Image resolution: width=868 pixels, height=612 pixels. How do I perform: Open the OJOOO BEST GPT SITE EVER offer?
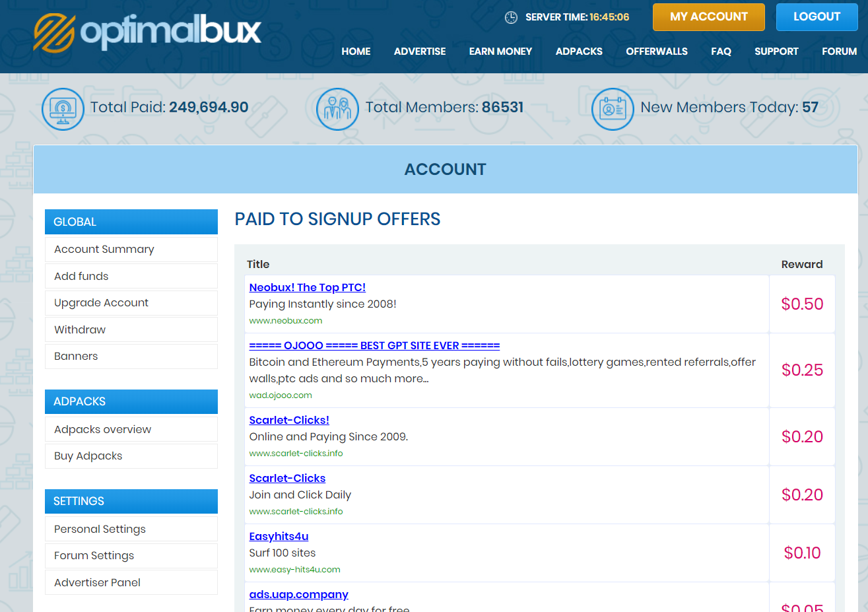374,345
